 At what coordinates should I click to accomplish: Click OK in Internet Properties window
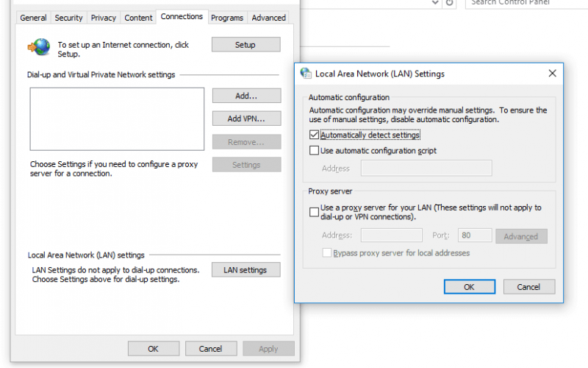click(154, 349)
